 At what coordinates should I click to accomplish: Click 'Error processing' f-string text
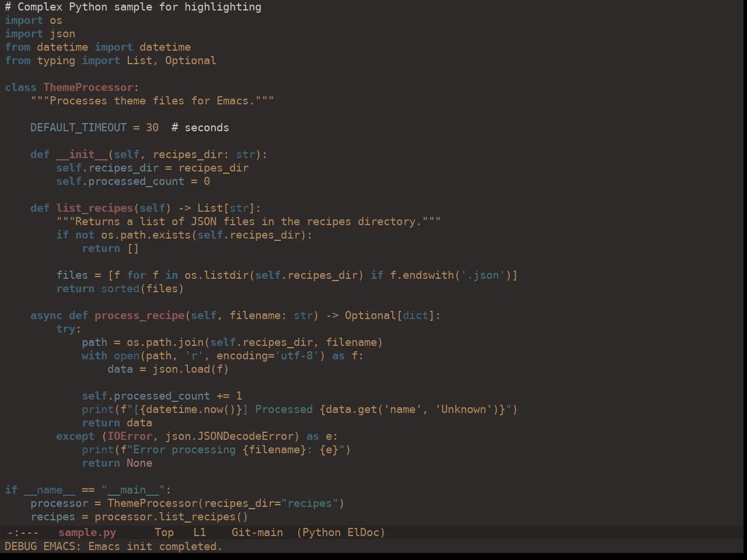pos(184,450)
